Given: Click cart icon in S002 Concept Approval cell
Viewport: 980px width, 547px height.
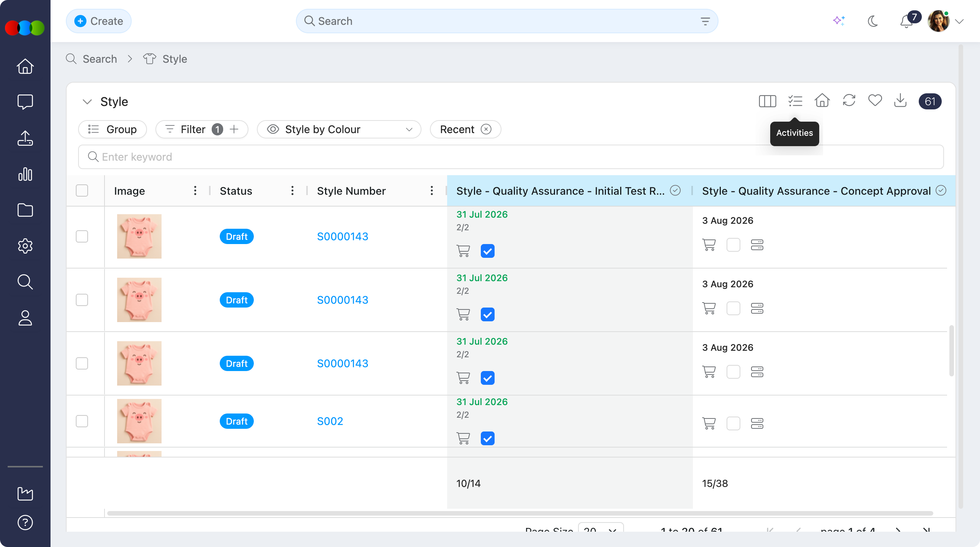Looking at the screenshot, I should (x=709, y=423).
